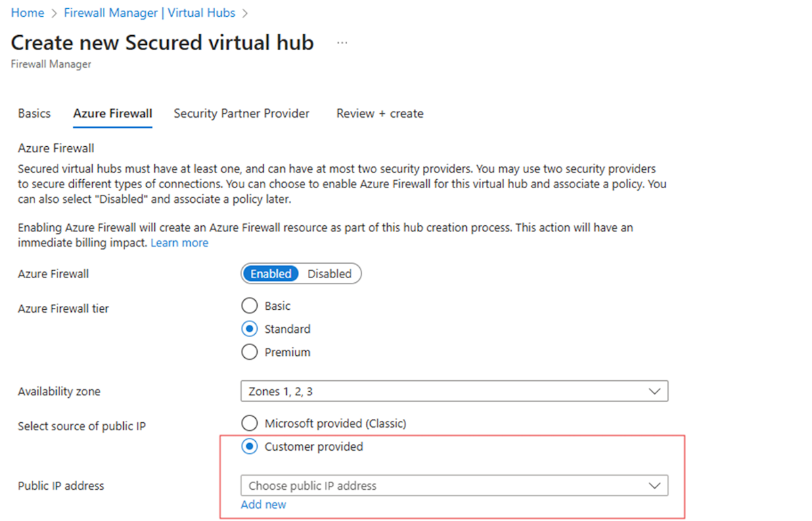Enable Azure Firewall

(271, 273)
